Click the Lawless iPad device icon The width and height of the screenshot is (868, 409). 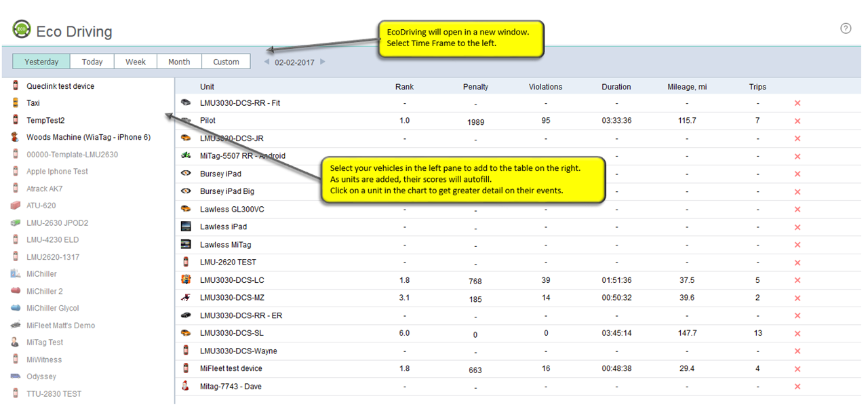click(x=186, y=227)
